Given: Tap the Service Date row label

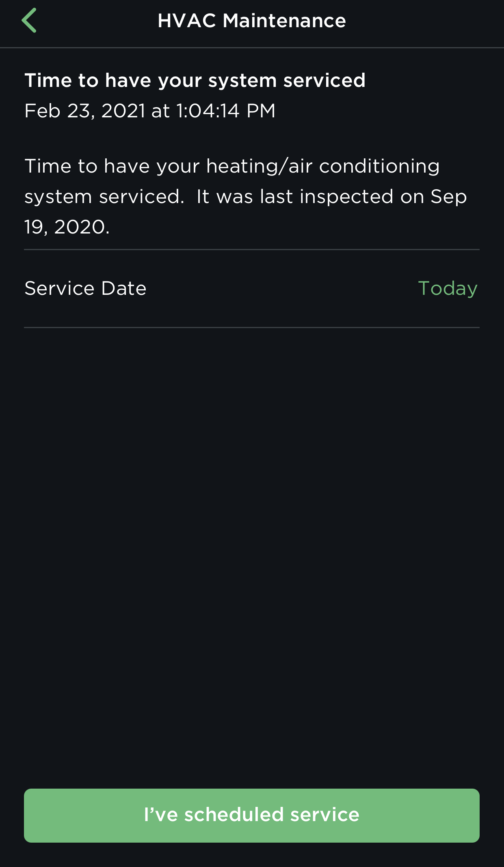Looking at the screenshot, I should click(x=86, y=288).
